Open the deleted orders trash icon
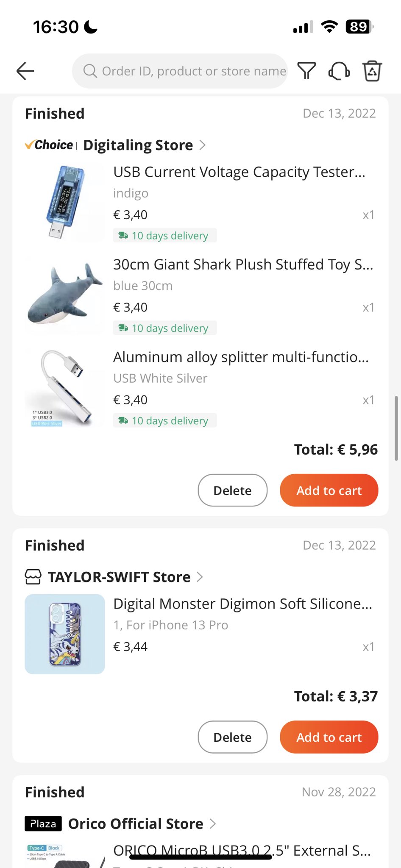Image resolution: width=401 pixels, height=868 pixels. (372, 71)
